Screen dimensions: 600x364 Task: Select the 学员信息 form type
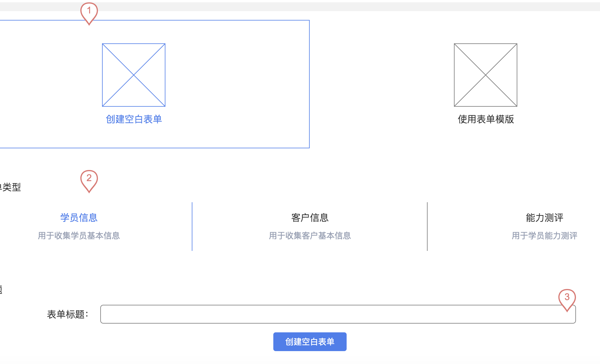tap(79, 217)
